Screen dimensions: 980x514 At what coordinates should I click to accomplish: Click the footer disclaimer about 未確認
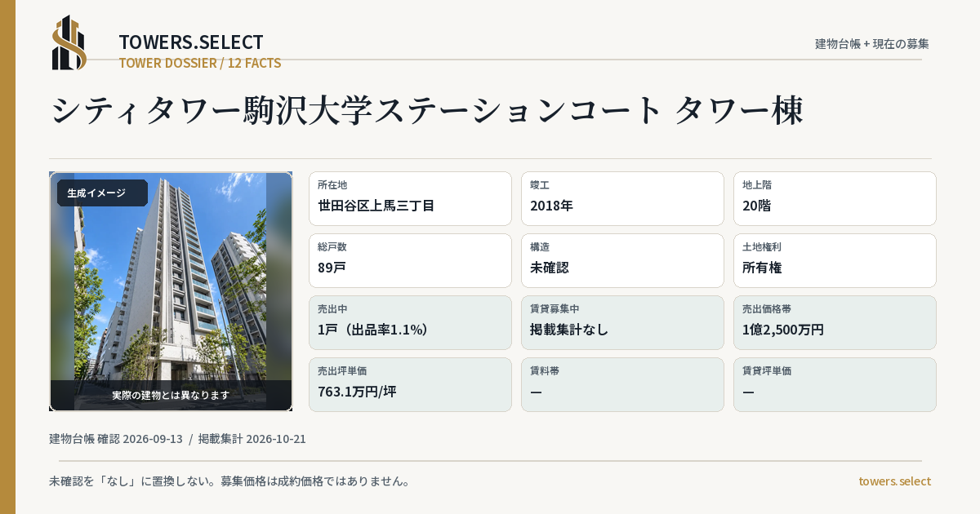(229, 481)
